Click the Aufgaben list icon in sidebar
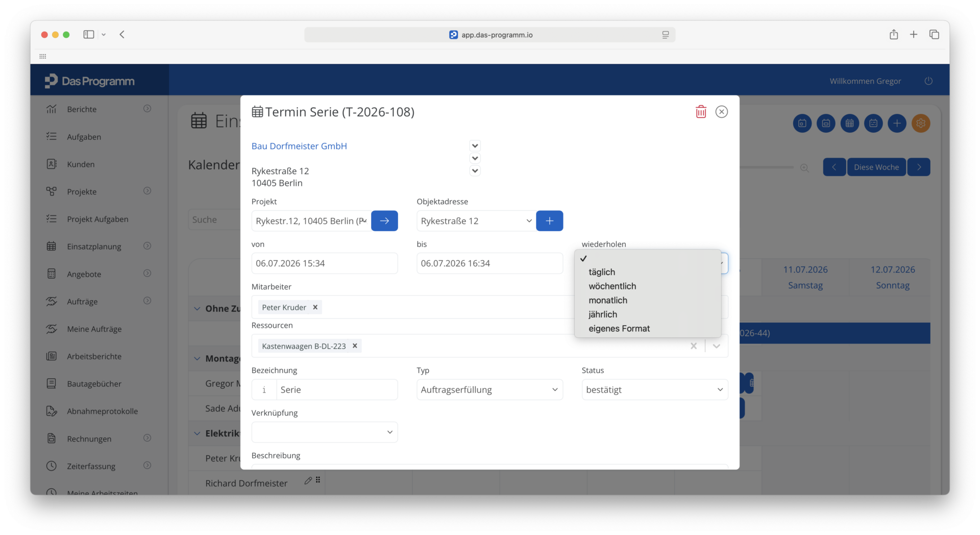 (x=52, y=136)
